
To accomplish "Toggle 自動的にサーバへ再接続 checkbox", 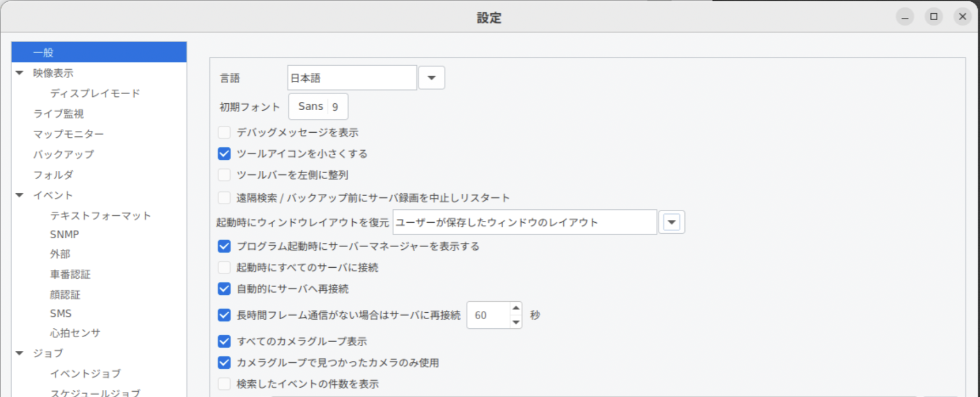I will pyautogui.click(x=224, y=289).
